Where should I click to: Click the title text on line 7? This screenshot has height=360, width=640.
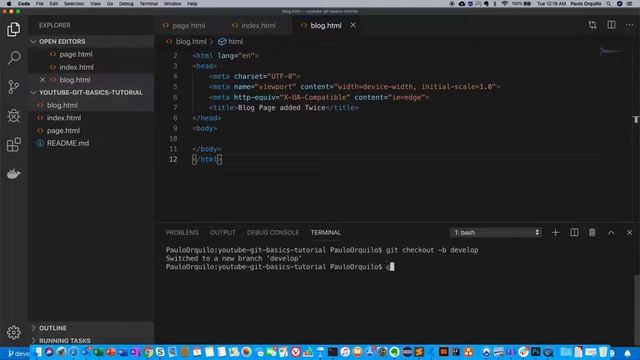[x=282, y=108]
